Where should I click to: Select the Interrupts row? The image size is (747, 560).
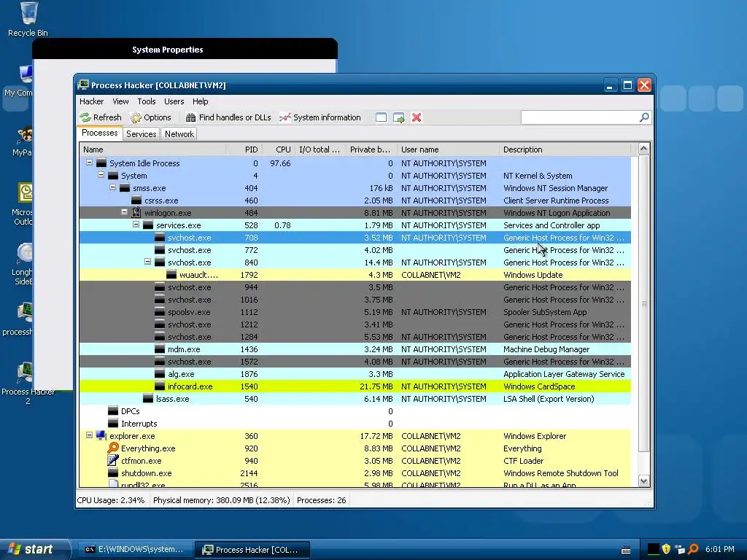(355, 424)
